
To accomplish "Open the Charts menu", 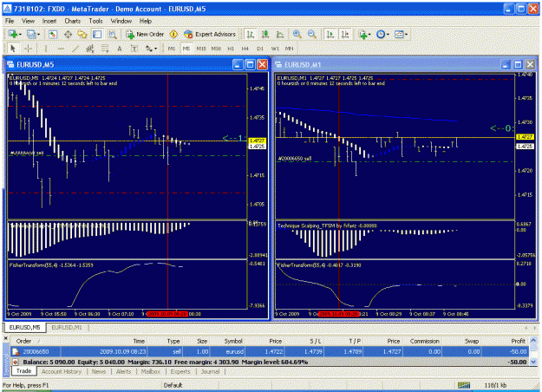I will (x=72, y=21).
